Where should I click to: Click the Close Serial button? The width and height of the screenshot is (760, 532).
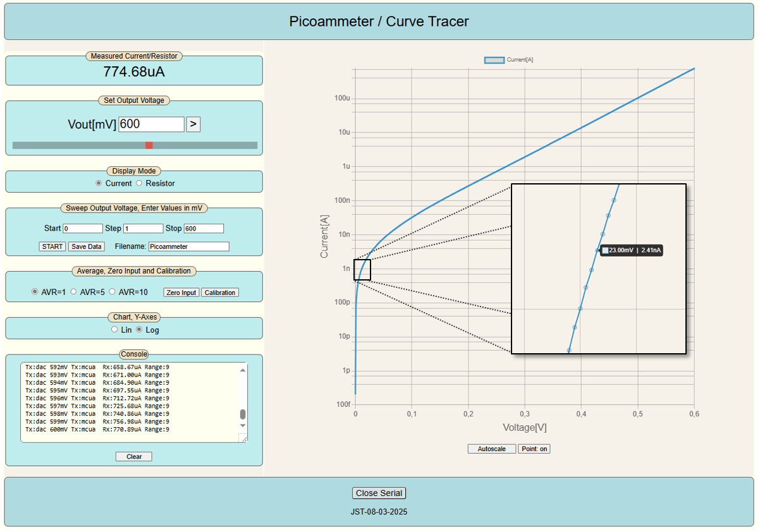[x=379, y=493]
